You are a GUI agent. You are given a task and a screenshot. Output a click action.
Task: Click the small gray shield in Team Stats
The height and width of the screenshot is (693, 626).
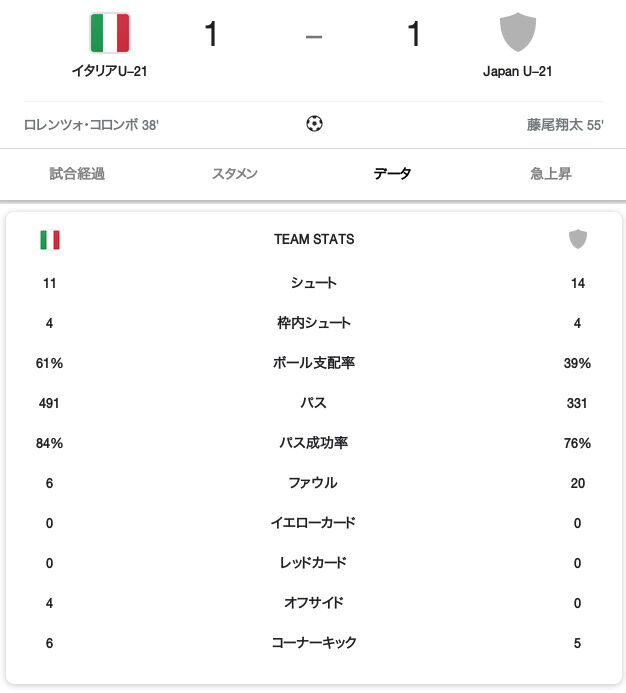577,239
